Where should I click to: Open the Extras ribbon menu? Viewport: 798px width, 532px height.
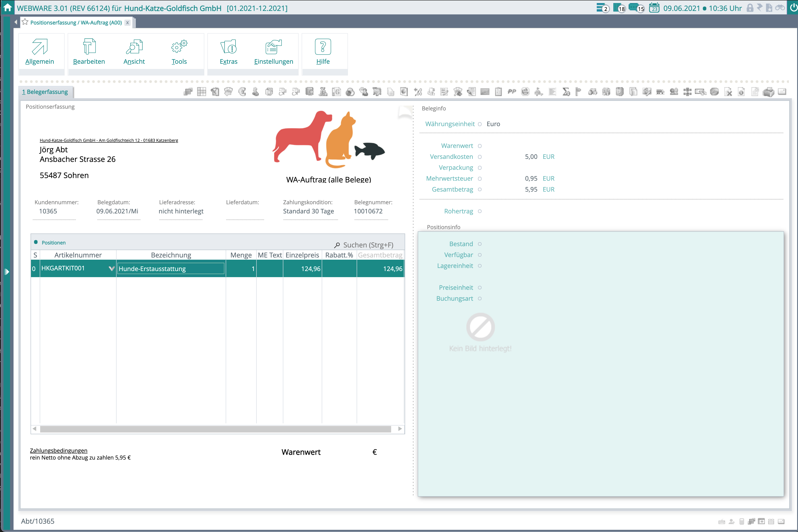228,52
